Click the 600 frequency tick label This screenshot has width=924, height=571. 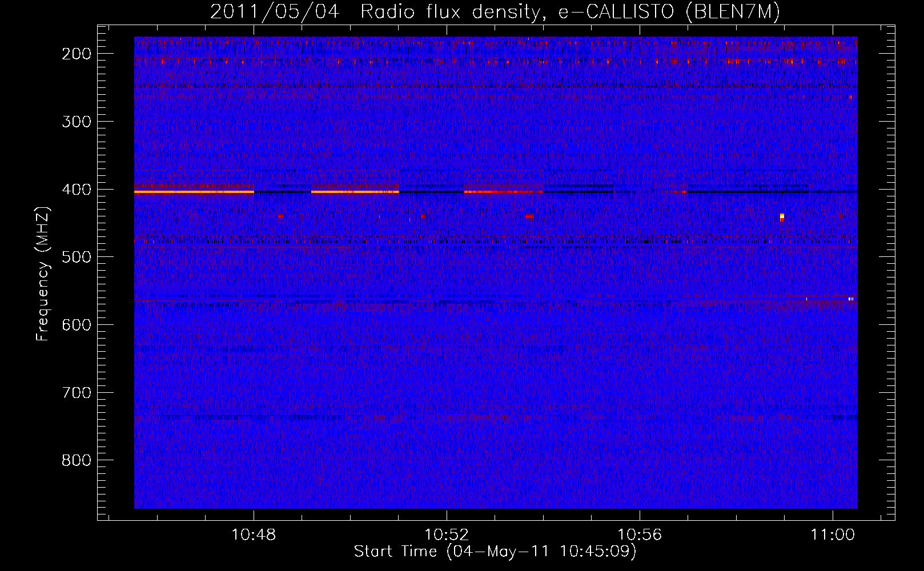coord(76,325)
